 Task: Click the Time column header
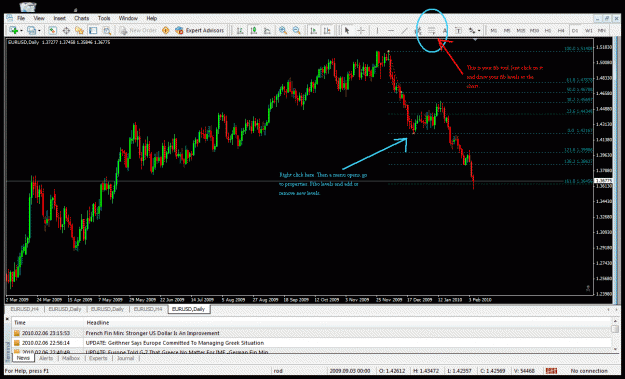[48, 323]
